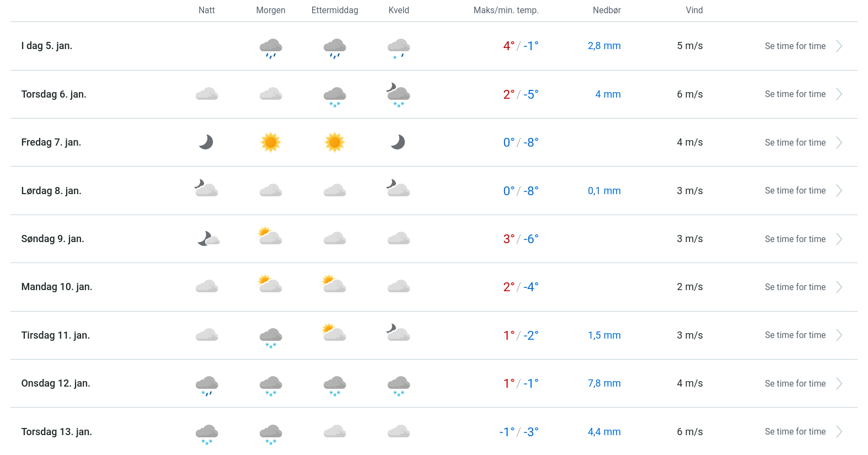868x455 pixels.
Task: Click the moon icon for Fredag night
Action: 206,142
